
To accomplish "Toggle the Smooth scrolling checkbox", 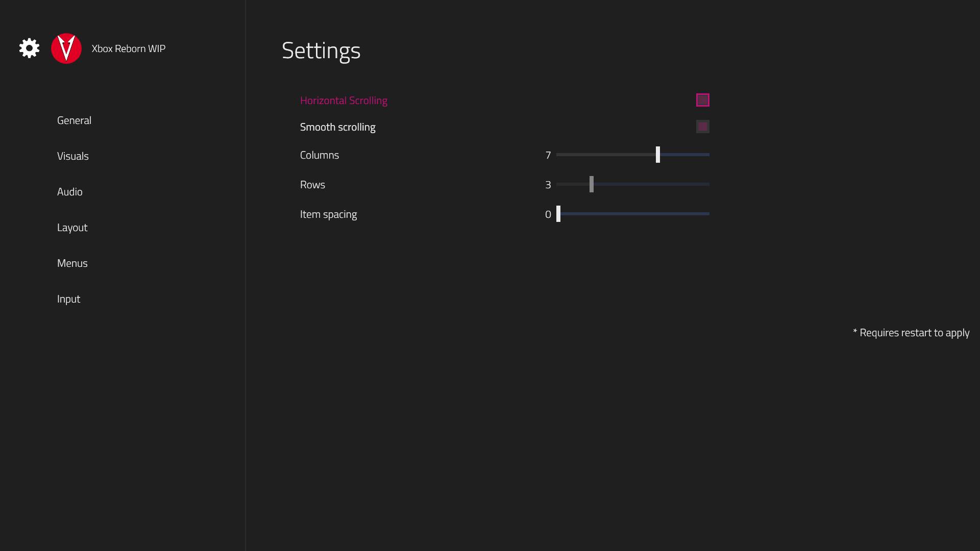I will click(x=702, y=127).
